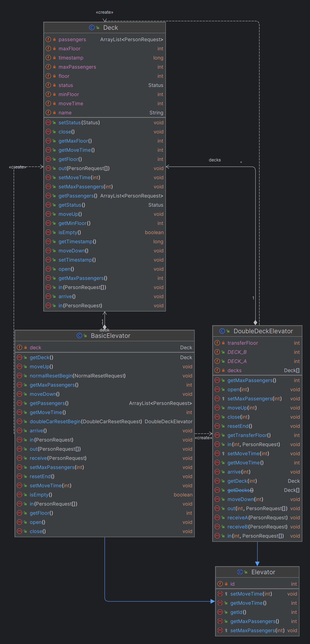The image size is (310, 644).
Task: Click field icon of deck in BasicElevator
Action: tap(19, 347)
